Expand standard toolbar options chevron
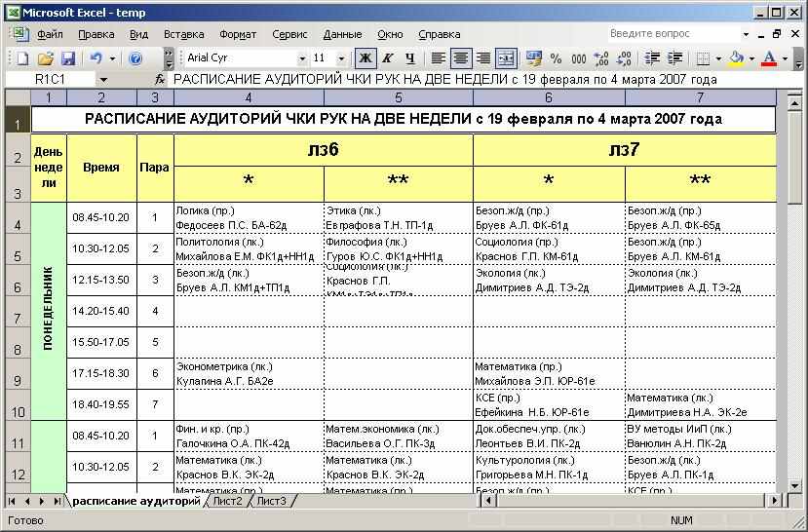Viewport: 808px width, 532px height. pos(169,58)
